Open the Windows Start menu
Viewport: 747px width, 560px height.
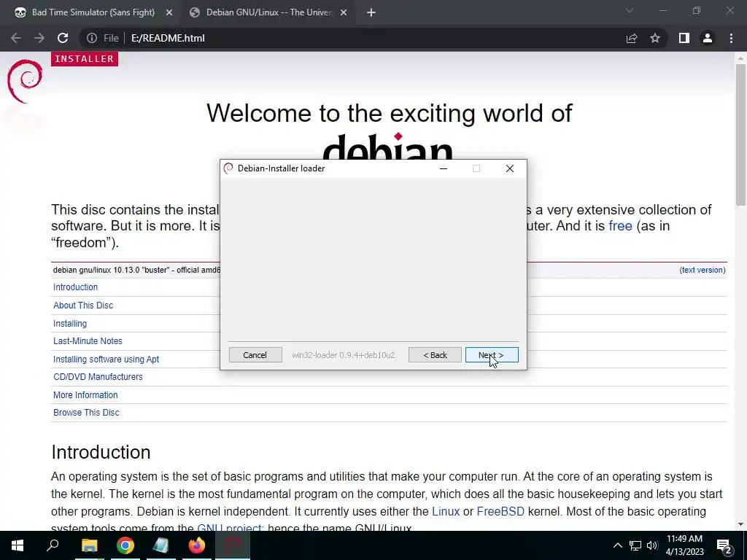pyautogui.click(x=18, y=545)
